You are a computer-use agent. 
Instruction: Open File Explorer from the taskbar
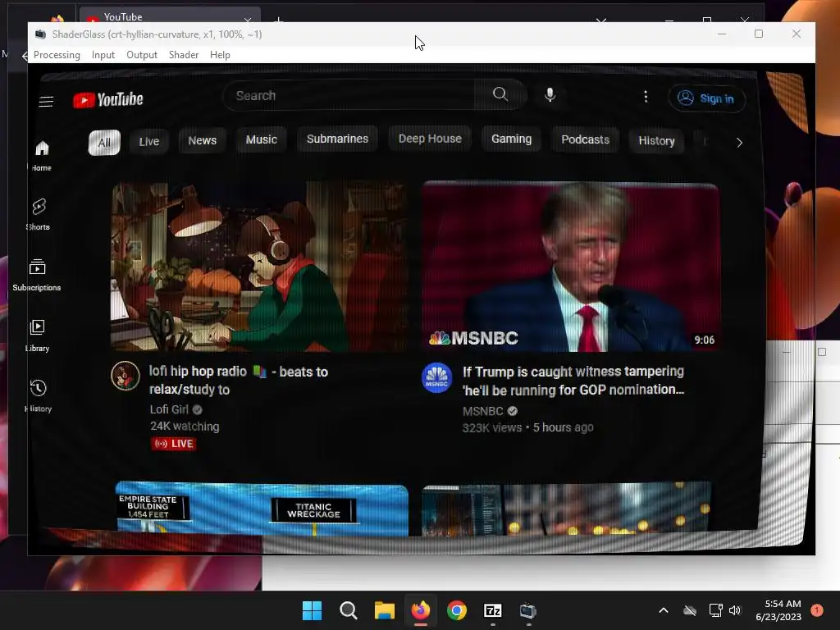[x=385, y=610]
